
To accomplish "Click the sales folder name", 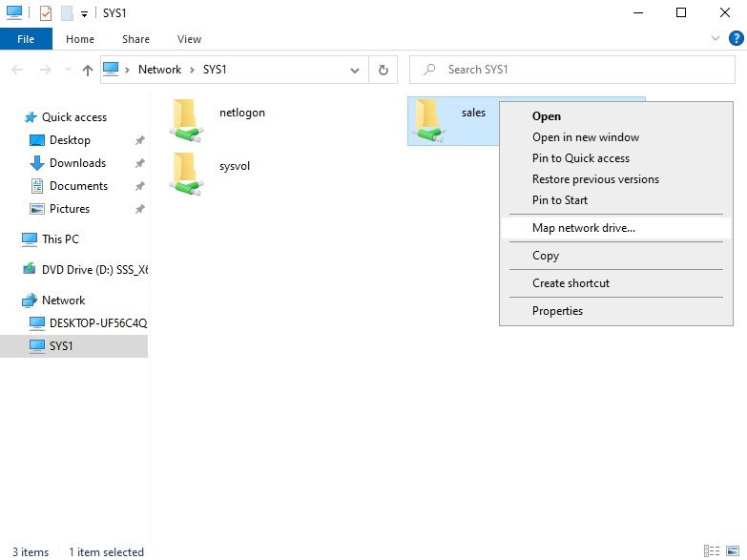I will (473, 113).
